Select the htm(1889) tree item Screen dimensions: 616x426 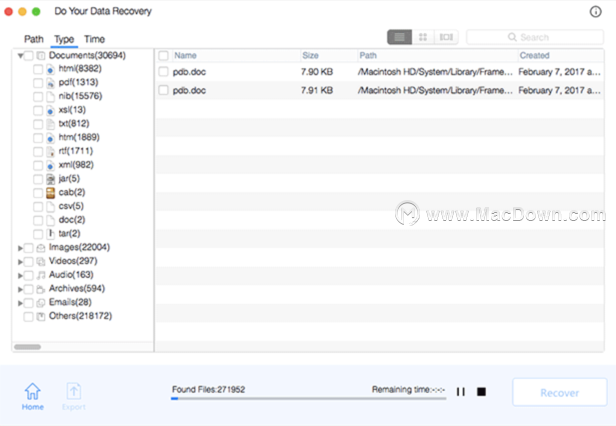(79, 138)
